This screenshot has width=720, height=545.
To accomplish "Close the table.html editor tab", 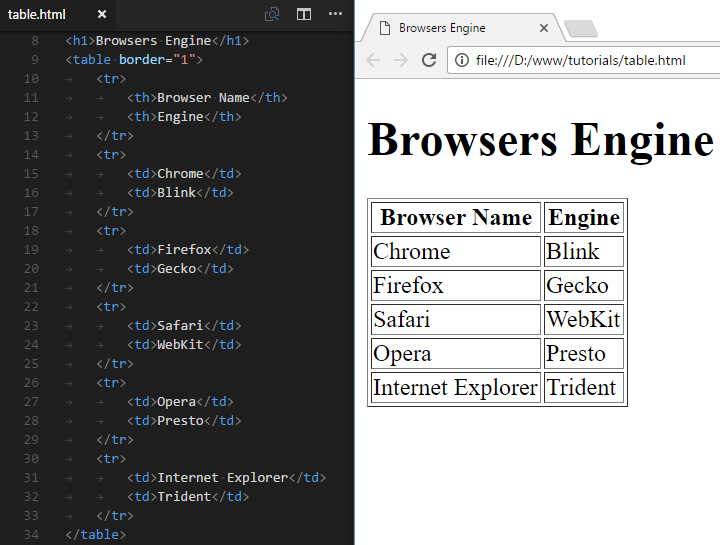I will tap(102, 14).
